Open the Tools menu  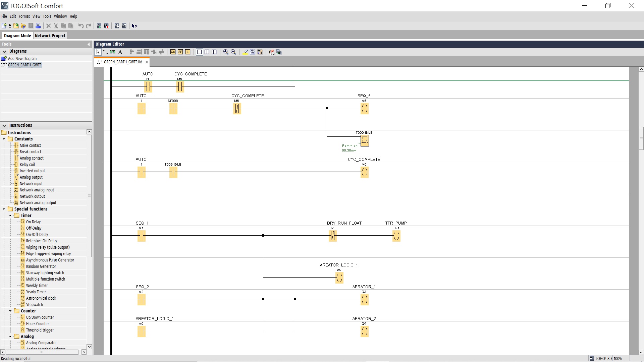tap(47, 16)
